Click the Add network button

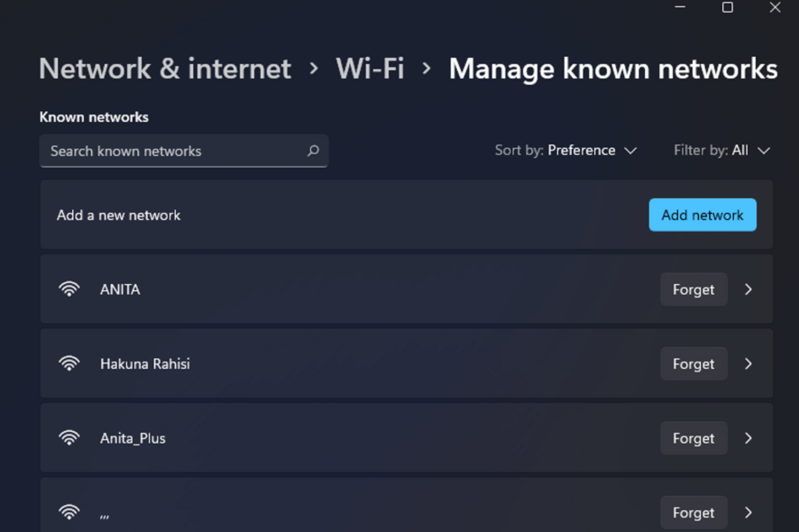pyautogui.click(x=703, y=215)
